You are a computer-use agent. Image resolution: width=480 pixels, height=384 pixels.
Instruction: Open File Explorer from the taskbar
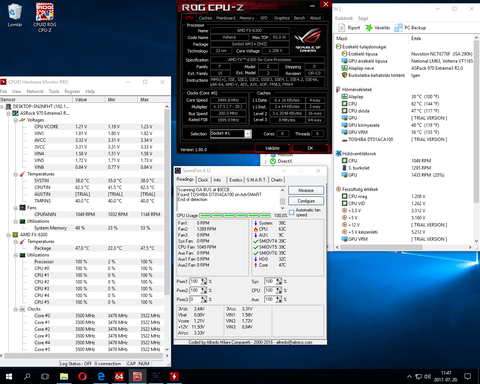(x=64, y=377)
